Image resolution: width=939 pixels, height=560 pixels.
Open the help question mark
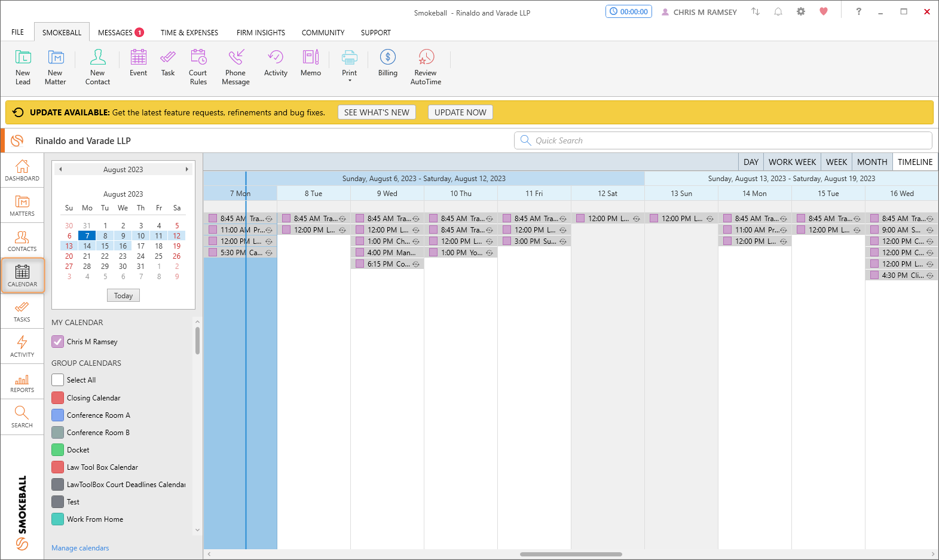[x=859, y=11]
